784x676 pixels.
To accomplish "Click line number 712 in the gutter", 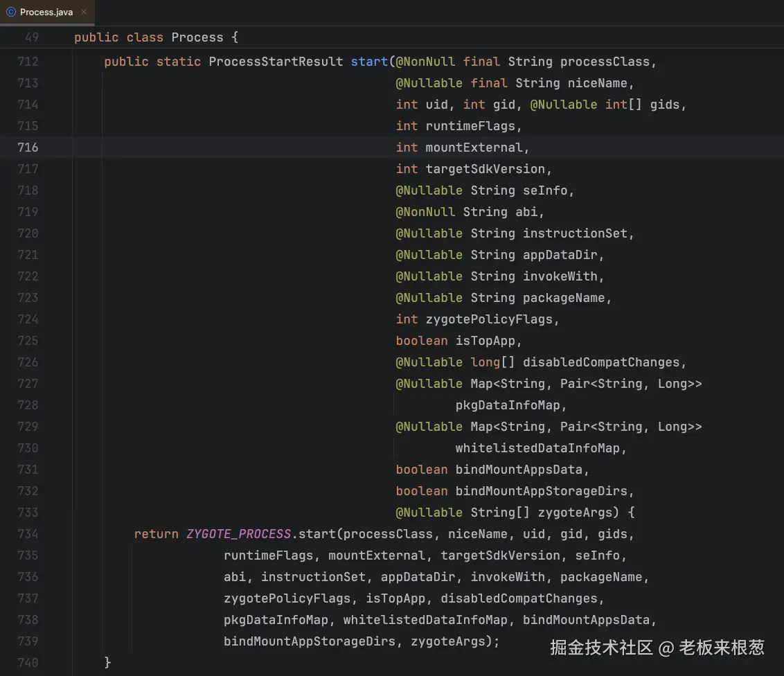I will coord(28,62).
